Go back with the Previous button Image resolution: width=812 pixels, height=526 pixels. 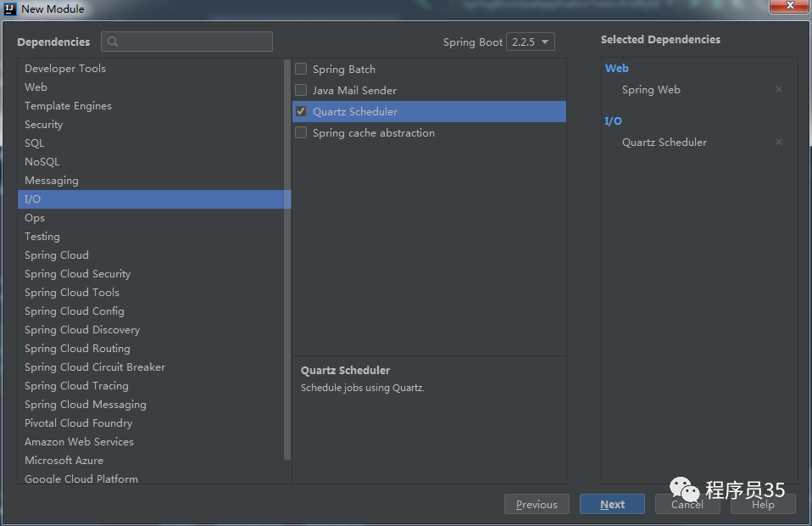[x=537, y=504]
